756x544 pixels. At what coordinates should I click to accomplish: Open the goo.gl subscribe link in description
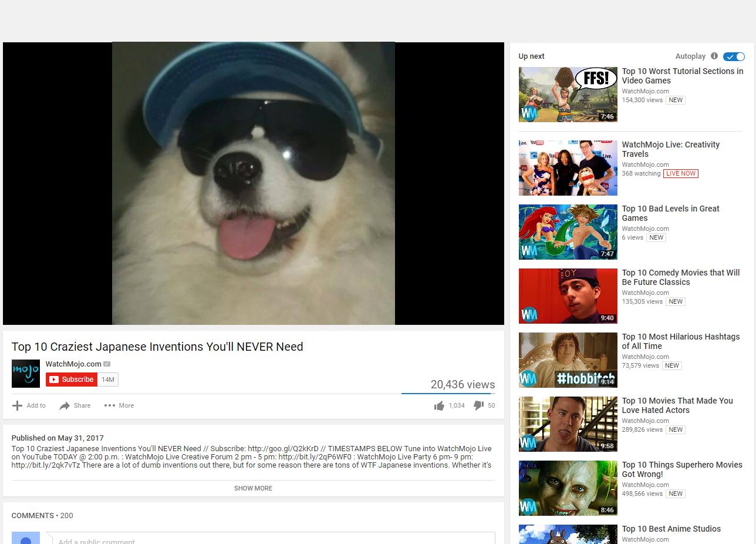[x=283, y=449]
